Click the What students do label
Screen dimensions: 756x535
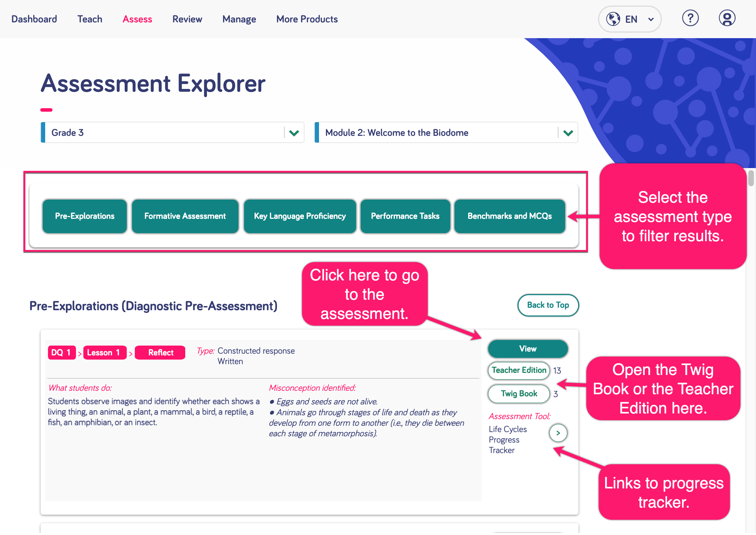80,388
